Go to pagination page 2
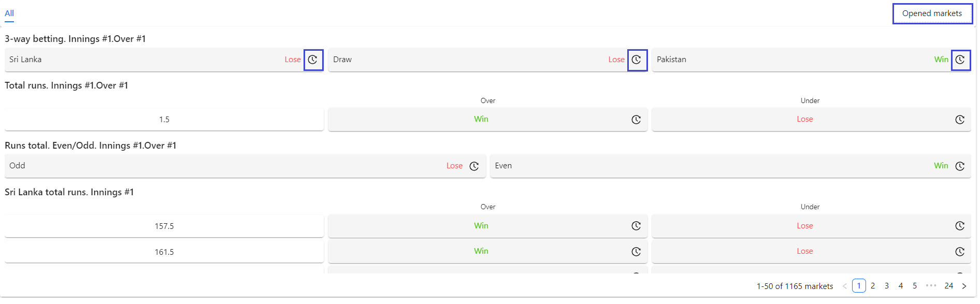980x304 pixels. pyautogui.click(x=873, y=286)
